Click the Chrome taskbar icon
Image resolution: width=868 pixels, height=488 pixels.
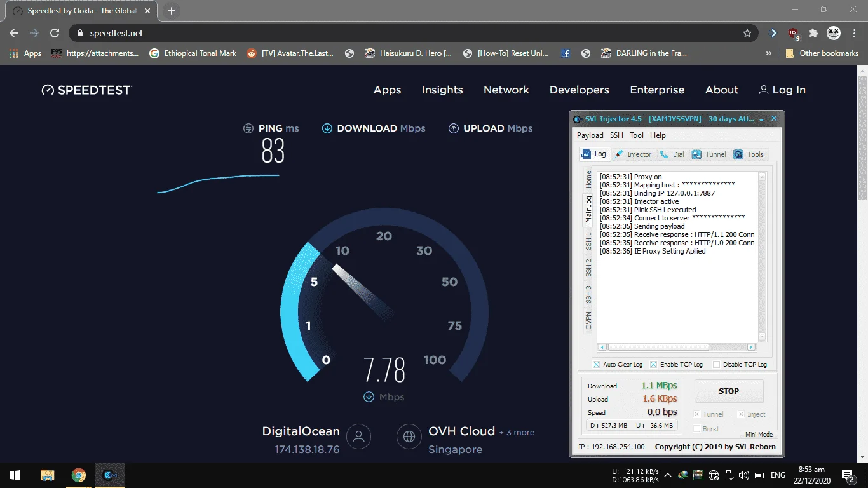point(79,475)
